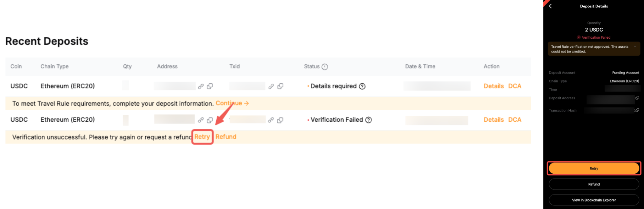Image resolution: width=644 pixels, height=209 pixels.
Task: Copy Deposit Address in details panel
Action: click(x=637, y=98)
